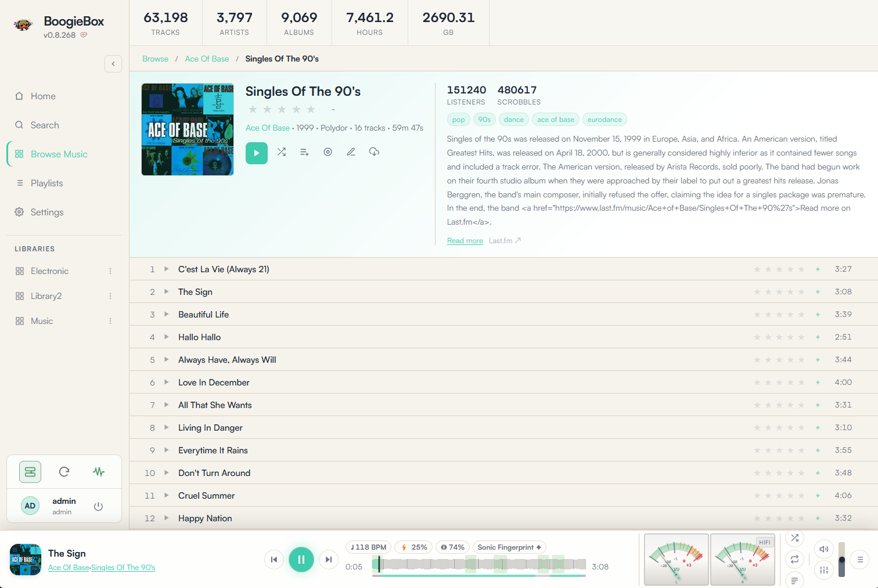Log out with the power icon
This screenshot has height=588, width=878.
coord(99,506)
